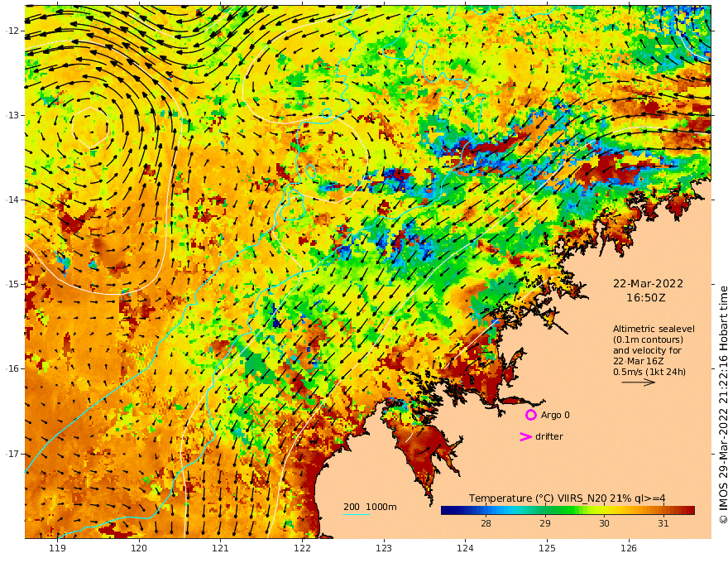Click the magenta Argo circle legend marker
The width and height of the screenshot is (728, 563).
pyautogui.click(x=530, y=415)
